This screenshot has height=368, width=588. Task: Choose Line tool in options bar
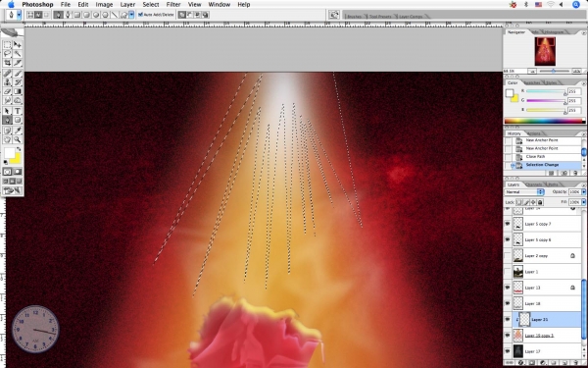115,15
